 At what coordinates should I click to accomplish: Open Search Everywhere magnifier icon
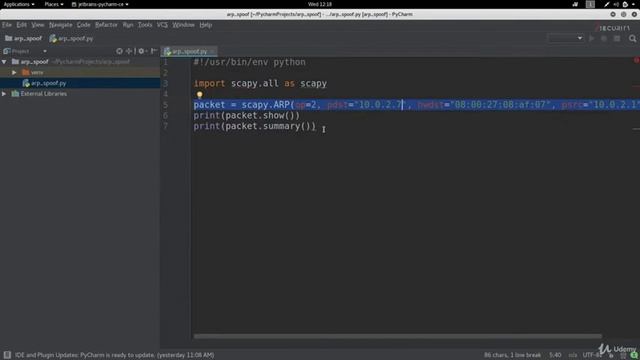[632, 38]
